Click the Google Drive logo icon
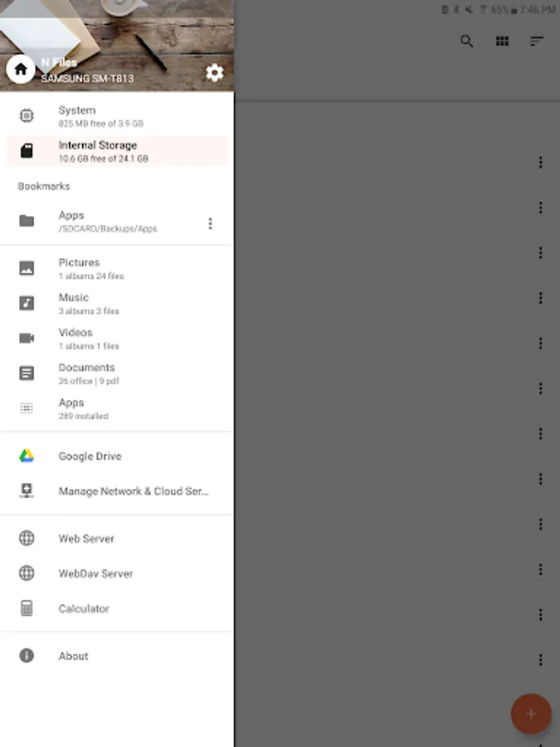The width and height of the screenshot is (560, 747). pyautogui.click(x=27, y=456)
